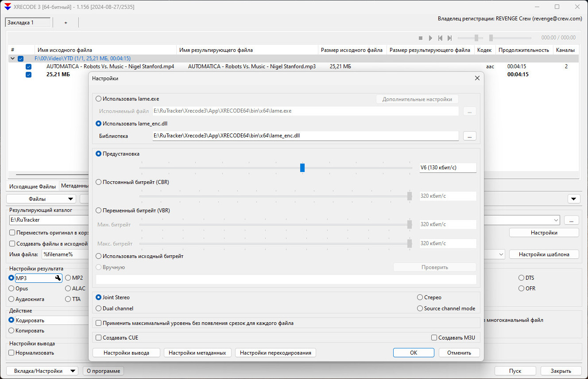Viewport: 588px width, 379px height.
Task: Collapse the F:\00\Video\YTD folder group
Action: (x=12, y=59)
